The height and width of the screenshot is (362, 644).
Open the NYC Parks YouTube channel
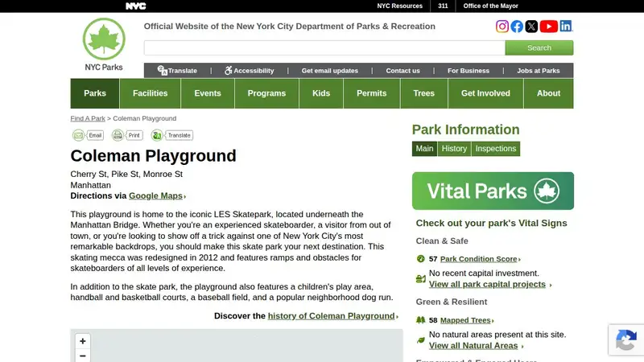click(549, 27)
